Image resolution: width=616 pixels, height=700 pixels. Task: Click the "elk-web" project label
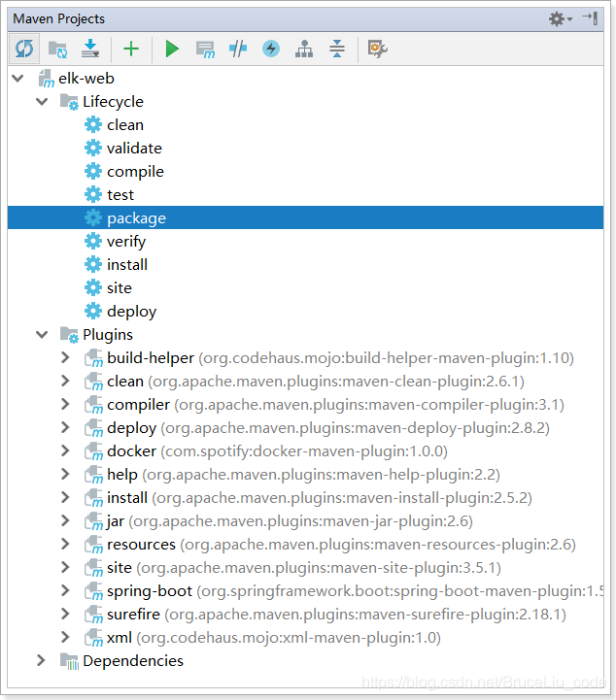86,79
